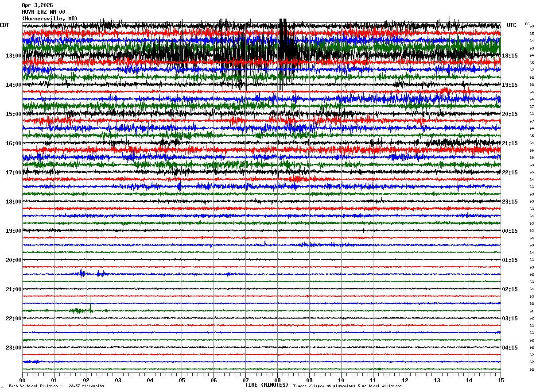Viewport: 536px width, 392px height.
Task: Click the "04:15" UTC time label
Action: coord(509,348)
